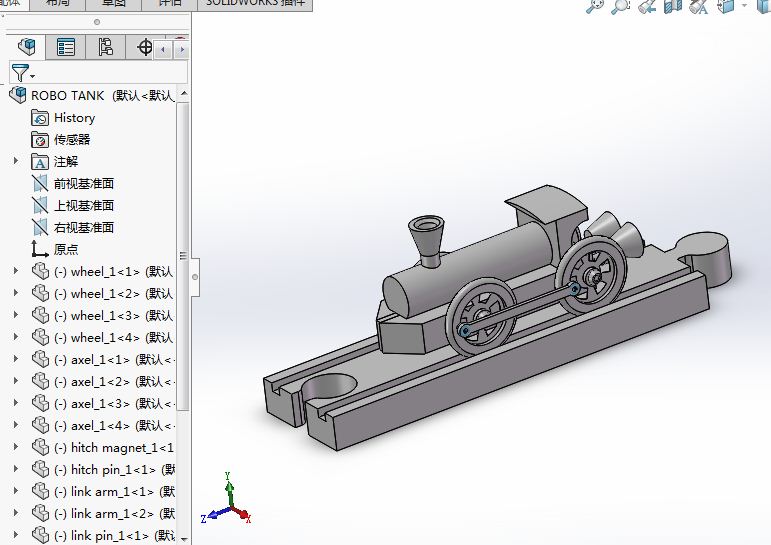This screenshot has height=545, width=771.
Task: Select the axel_1<2> part icon
Action: click(40, 382)
